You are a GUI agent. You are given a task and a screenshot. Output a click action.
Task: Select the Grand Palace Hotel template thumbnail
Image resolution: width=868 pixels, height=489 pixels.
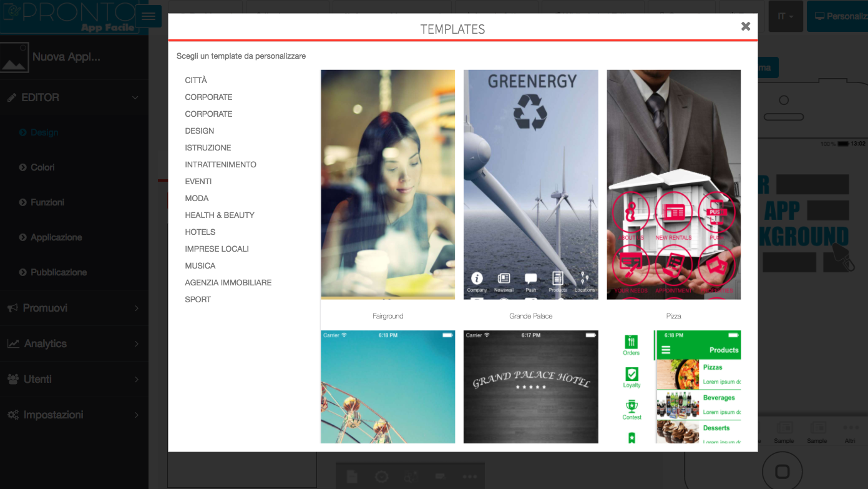(x=530, y=387)
